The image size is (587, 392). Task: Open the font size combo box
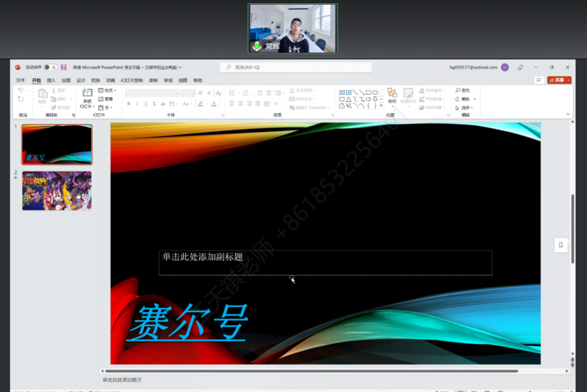point(188,93)
